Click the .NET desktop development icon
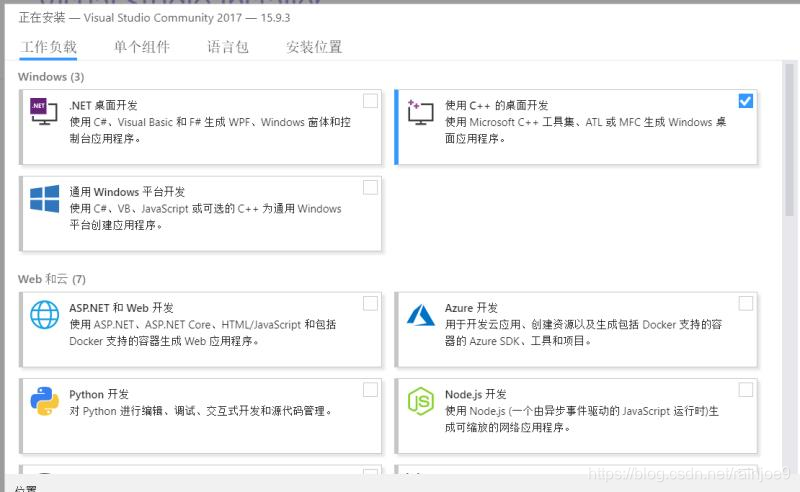The width and height of the screenshot is (800, 492). [x=44, y=111]
